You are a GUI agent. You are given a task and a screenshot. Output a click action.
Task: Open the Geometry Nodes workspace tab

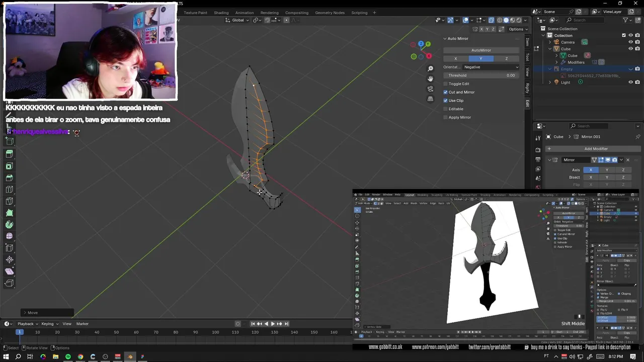point(330,13)
